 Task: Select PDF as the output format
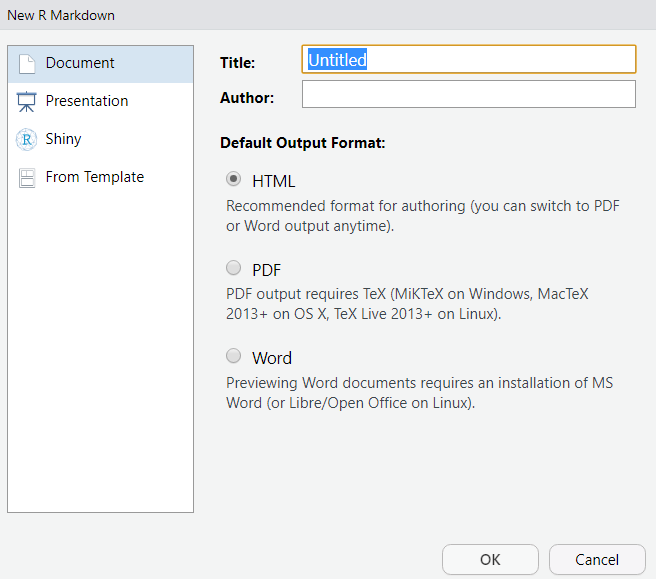pyautogui.click(x=233, y=268)
